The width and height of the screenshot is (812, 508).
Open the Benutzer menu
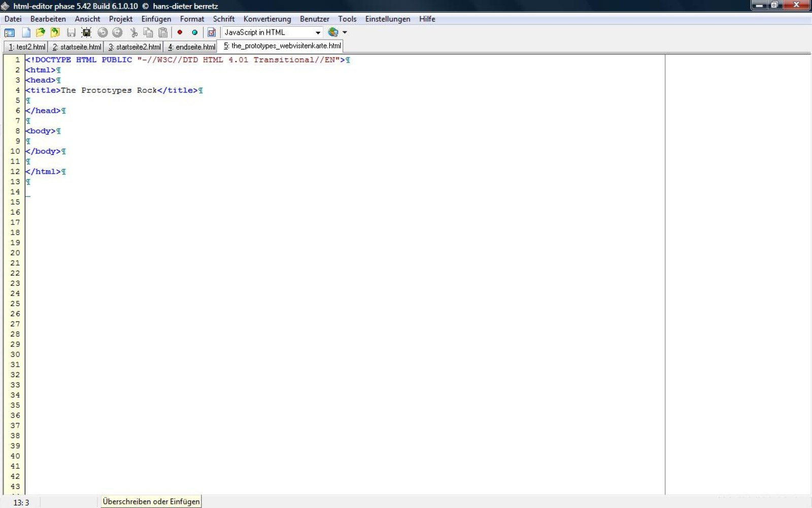[x=315, y=19]
